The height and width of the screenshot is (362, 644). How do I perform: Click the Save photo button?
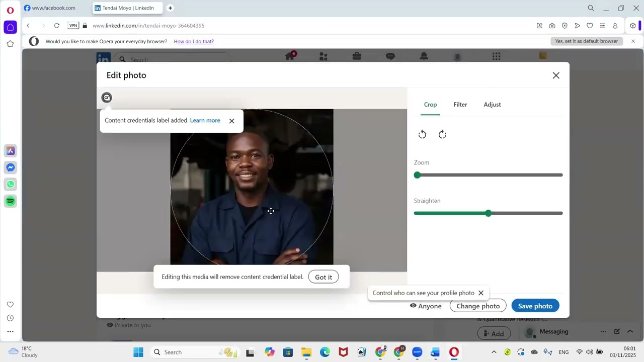click(535, 306)
